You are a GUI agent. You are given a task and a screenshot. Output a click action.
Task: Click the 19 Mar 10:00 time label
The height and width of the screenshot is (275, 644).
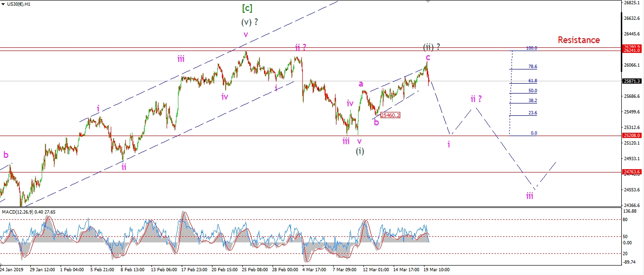[x=437, y=270]
